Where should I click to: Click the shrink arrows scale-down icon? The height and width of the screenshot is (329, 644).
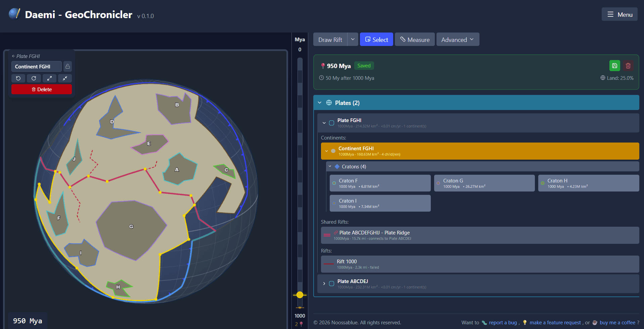pyautogui.click(x=65, y=78)
